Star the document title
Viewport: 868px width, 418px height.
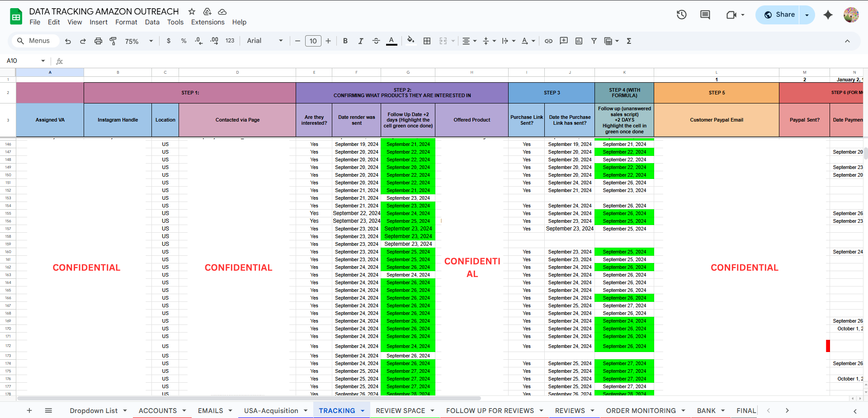[x=192, y=12]
